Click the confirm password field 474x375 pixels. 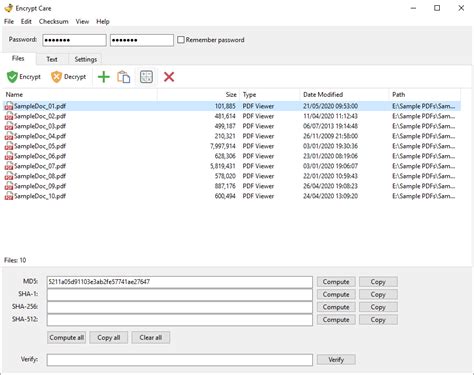(x=142, y=40)
